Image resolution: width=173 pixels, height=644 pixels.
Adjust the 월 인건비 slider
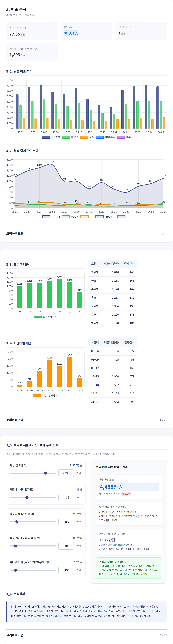coord(33,546)
